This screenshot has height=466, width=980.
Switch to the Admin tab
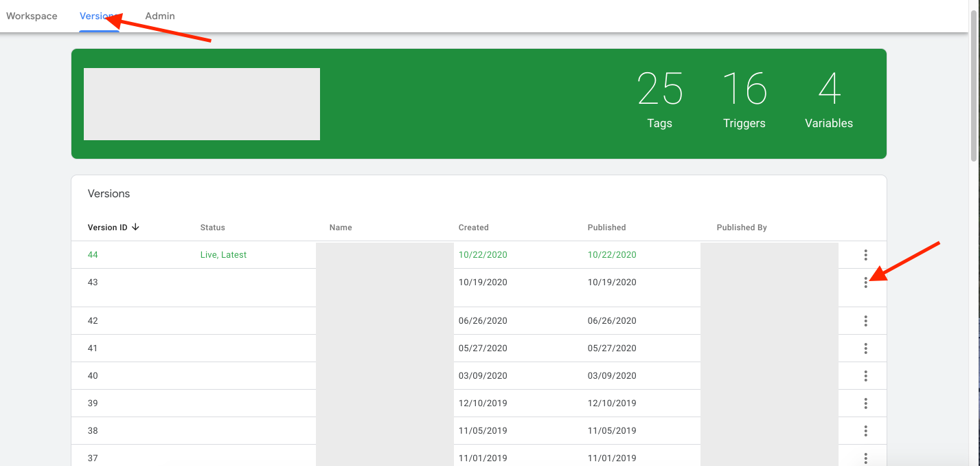[160, 16]
